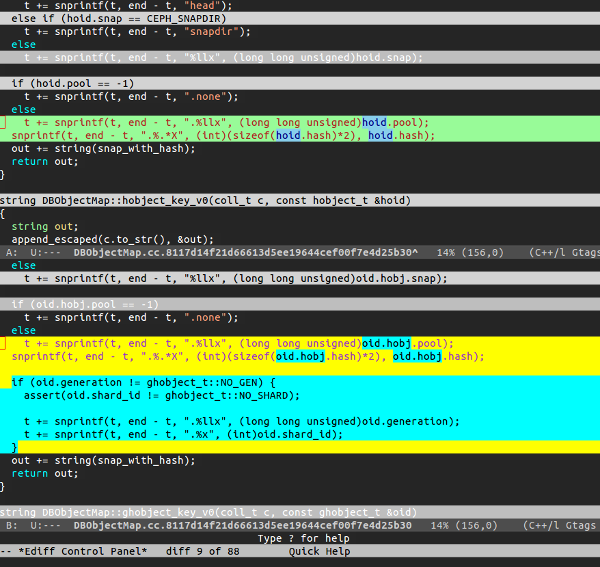Click the (C++/l Gtags mode indicator in buffer A
Screen dimensions: 600x567
coord(564,253)
